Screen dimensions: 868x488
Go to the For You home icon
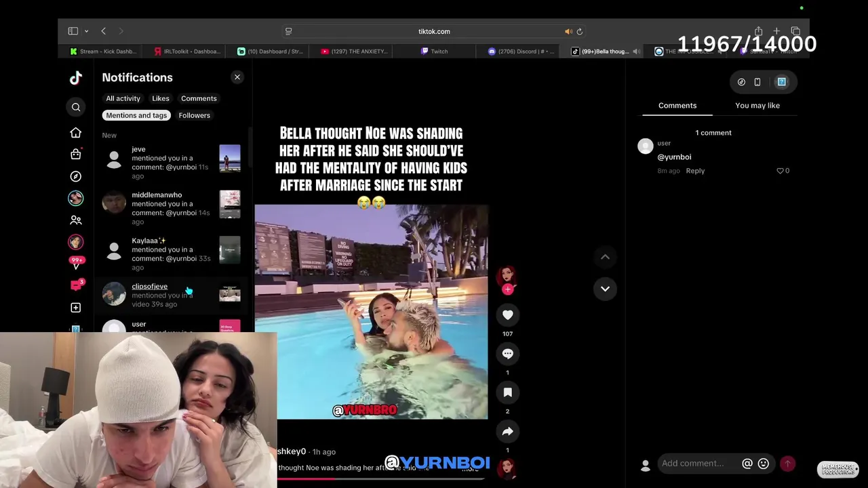coord(76,133)
